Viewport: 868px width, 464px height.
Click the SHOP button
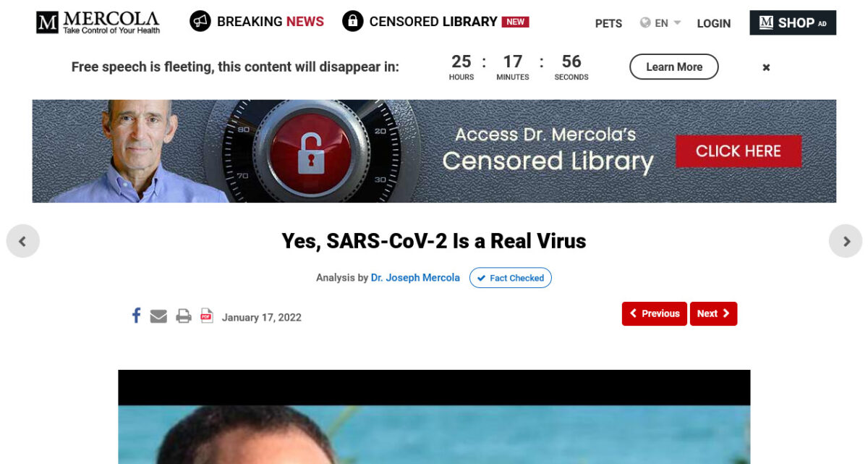point(793,22)
